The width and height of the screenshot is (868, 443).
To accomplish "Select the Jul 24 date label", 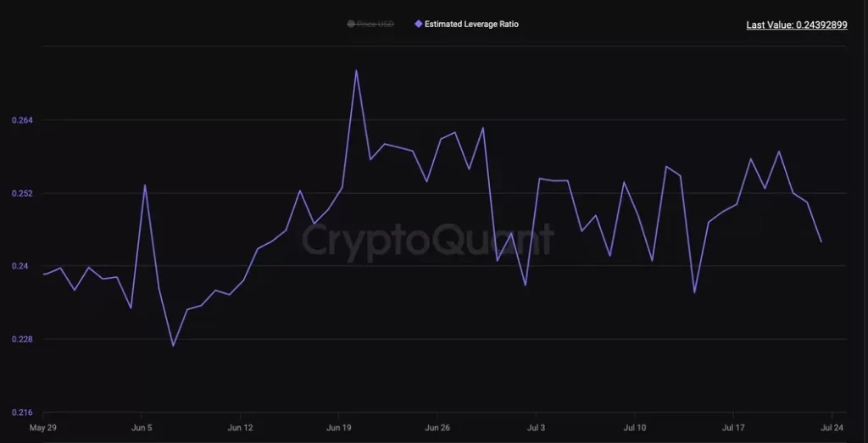I will coord(831,428).
